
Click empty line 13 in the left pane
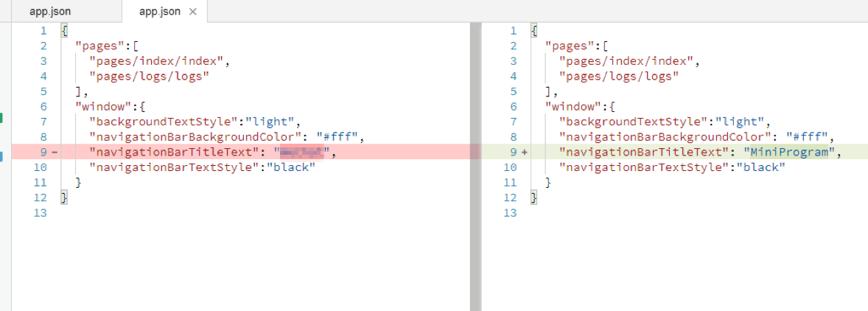click(221, 213)
